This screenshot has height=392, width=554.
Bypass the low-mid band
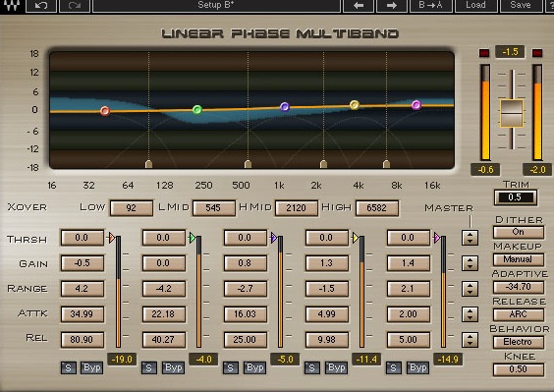pyautogui.click(x=174, y=368)
